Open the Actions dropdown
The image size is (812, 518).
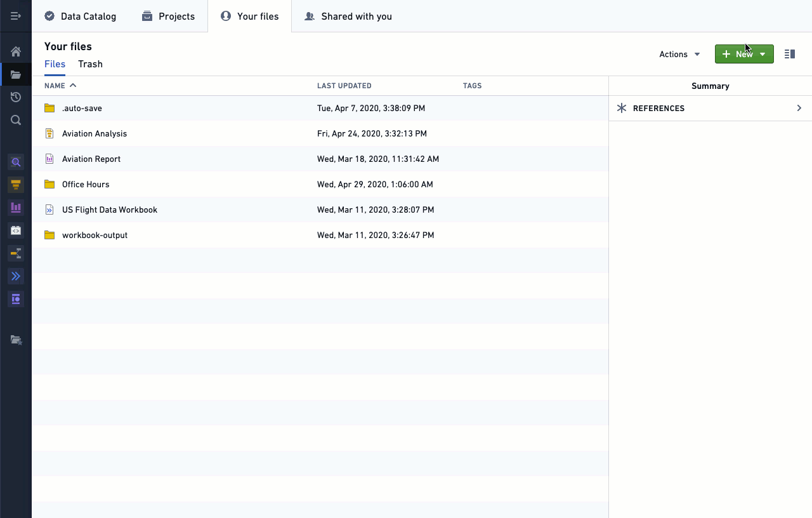coord(679,54)
